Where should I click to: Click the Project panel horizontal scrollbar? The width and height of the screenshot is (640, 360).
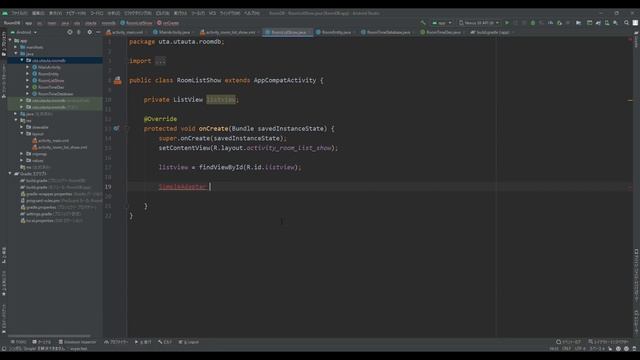[49, 336]
